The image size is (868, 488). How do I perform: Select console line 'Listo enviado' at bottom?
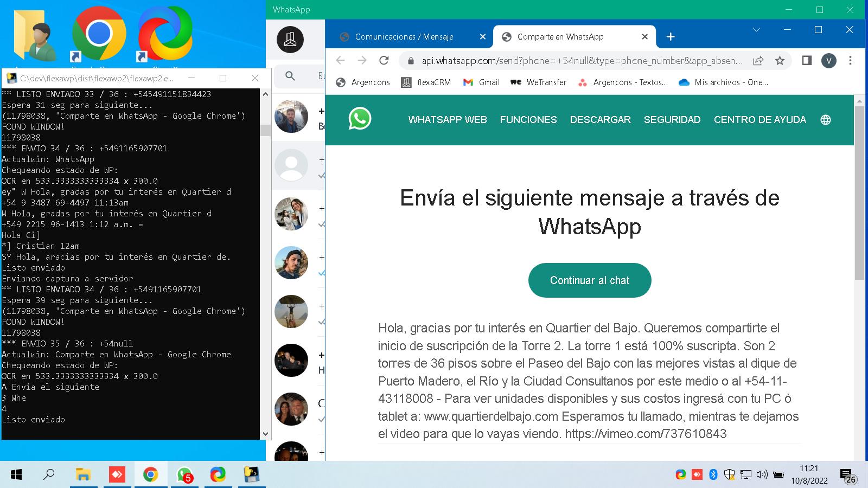pos(34,419)
